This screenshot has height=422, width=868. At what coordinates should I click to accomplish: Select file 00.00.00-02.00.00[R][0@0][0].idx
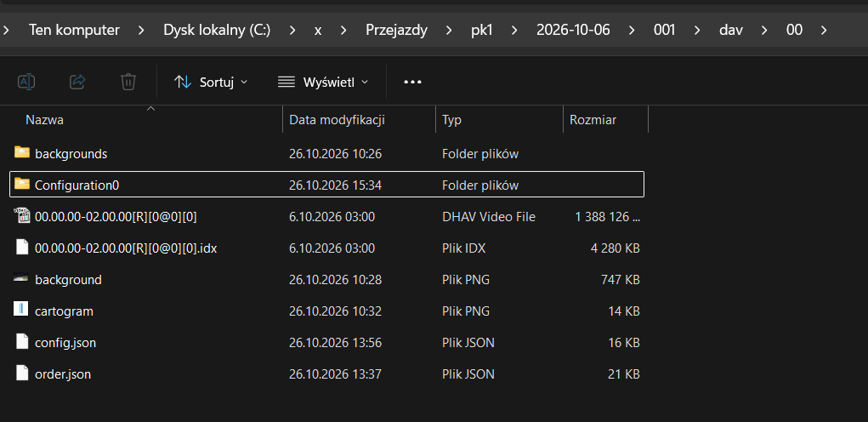pyautogui.click(x=126, y=248)
